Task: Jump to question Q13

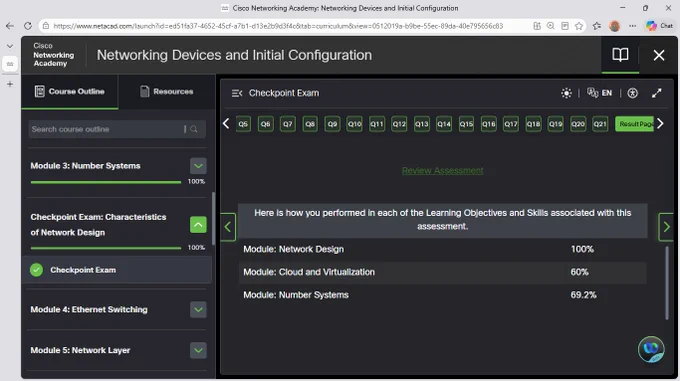Action: [x=422, y=124]
